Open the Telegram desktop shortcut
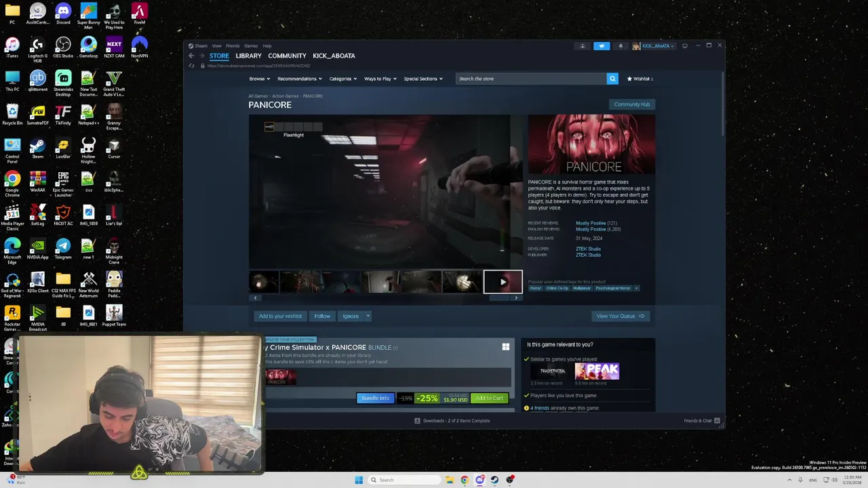The height and width of the screenshot is (488, 868). (63, 249)
